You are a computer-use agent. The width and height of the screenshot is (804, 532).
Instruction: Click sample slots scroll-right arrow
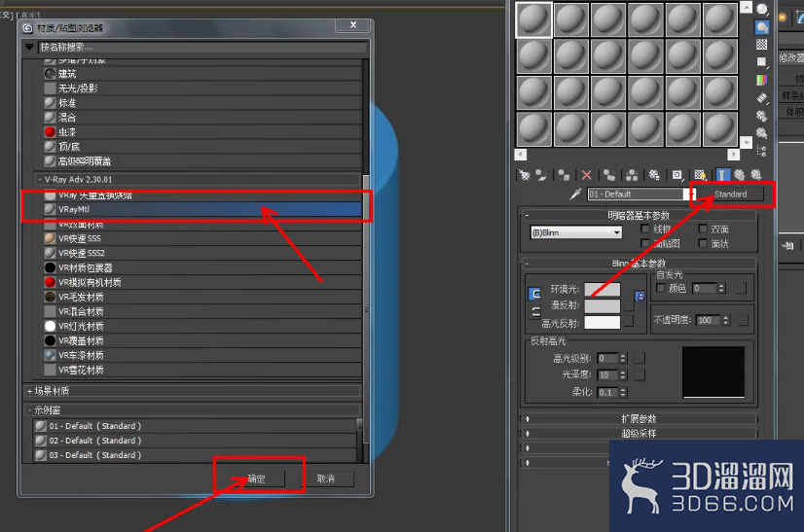click(x=734, y=154)
